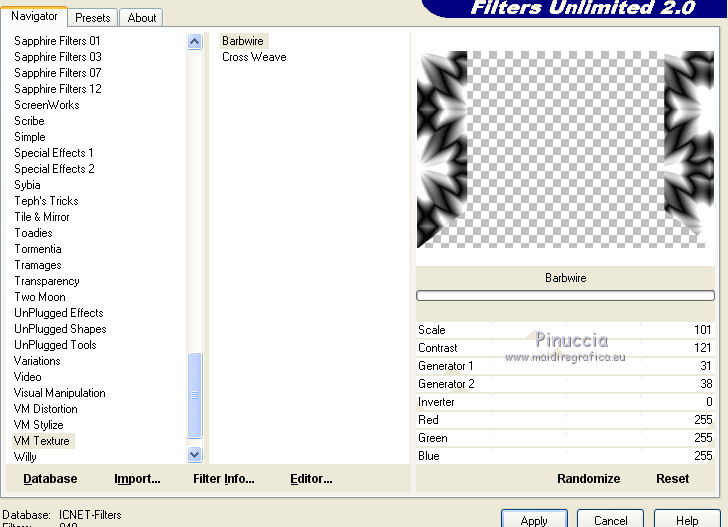Click the scroll down arrow in filter list

coord(195,454)
